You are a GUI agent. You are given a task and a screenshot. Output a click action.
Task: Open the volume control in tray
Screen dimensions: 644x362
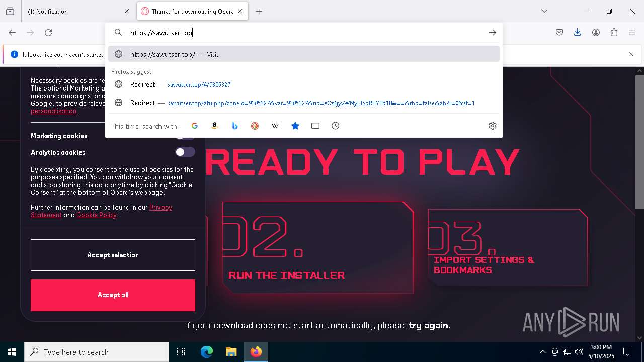pyautogui.click(x=579, y=352)
